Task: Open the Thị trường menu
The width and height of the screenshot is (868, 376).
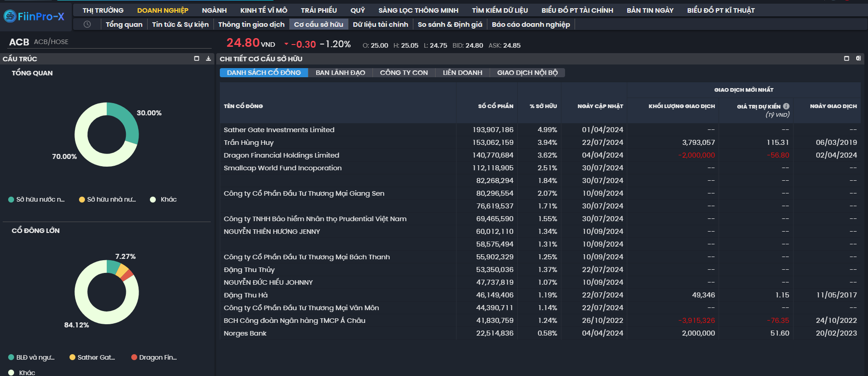Action: point(103,10)
